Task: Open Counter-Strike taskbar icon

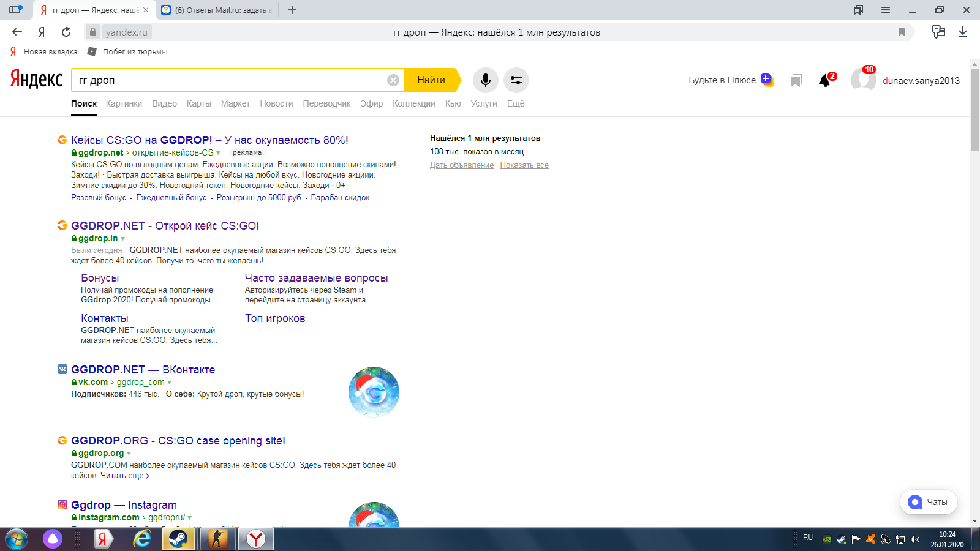Action: click(x=217, y=539)
